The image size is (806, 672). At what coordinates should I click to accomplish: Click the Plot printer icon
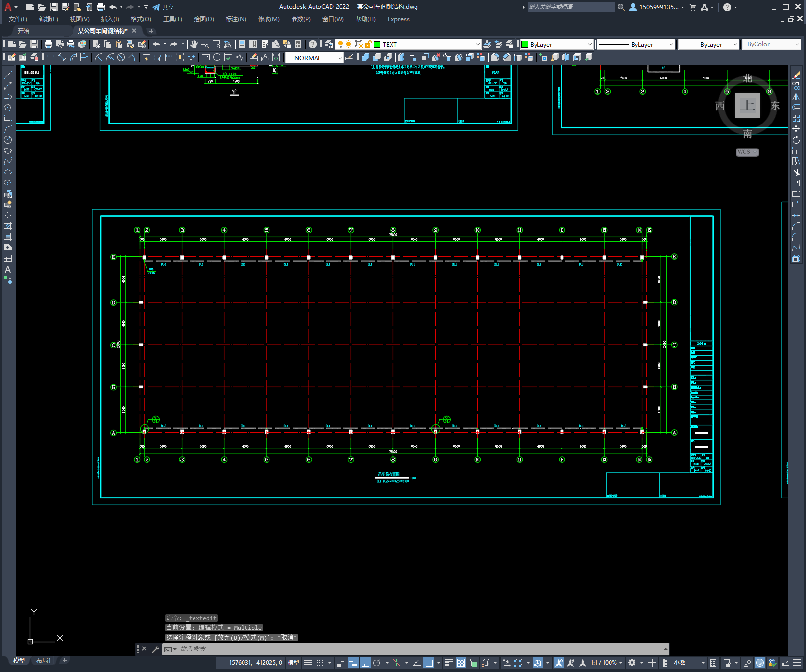(x=49, y=44)
